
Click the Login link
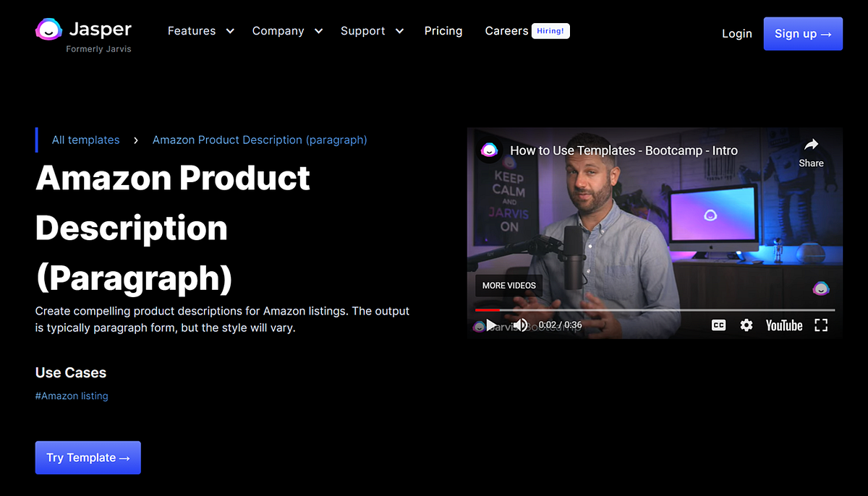pos(737,34)
